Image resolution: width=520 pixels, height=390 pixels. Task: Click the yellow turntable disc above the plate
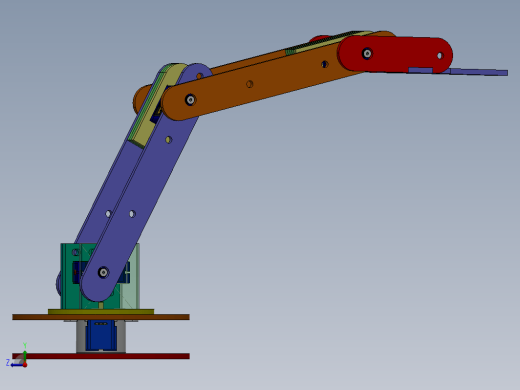pyautogui.click(x=101, y=312)
